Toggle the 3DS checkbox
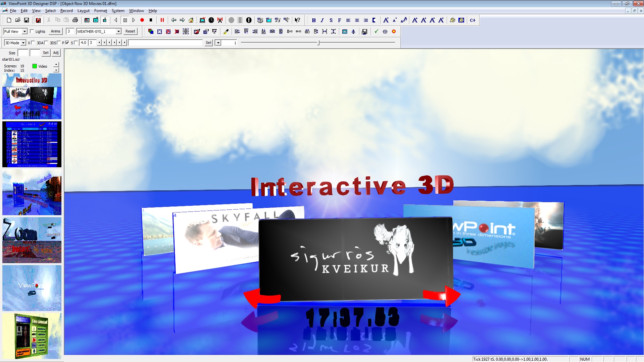This screenshot has height=362, width=644. pyautogui.click(x=59, y=43)
